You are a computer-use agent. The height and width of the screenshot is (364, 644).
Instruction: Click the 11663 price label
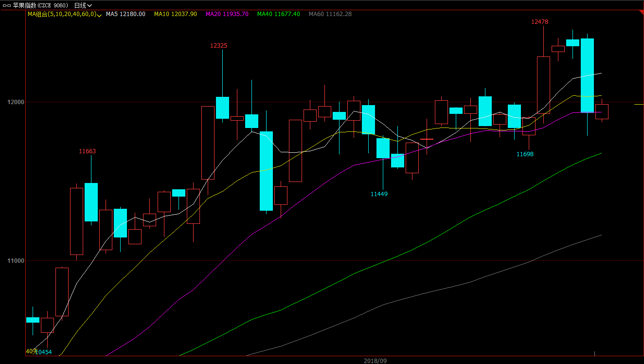pyautogui.click(x=88, y=151)
